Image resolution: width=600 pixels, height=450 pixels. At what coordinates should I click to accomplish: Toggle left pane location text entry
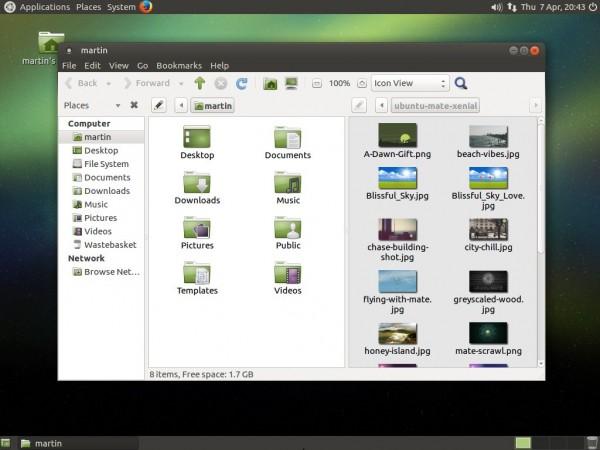[158, 105]
